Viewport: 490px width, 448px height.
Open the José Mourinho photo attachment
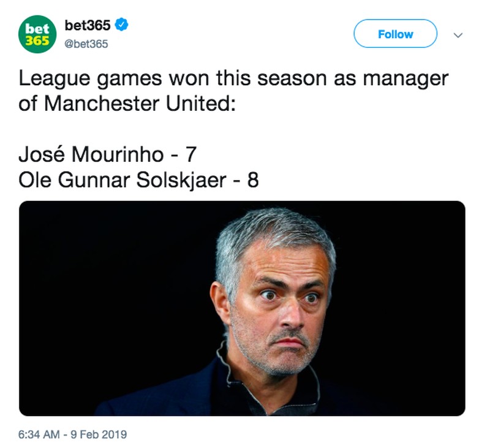point(242,308)
